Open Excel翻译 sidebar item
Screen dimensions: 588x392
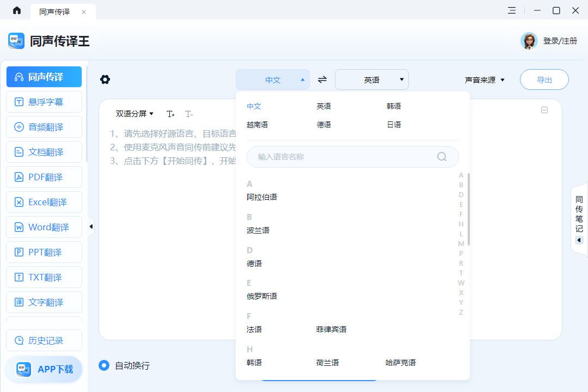pos(44,202)
